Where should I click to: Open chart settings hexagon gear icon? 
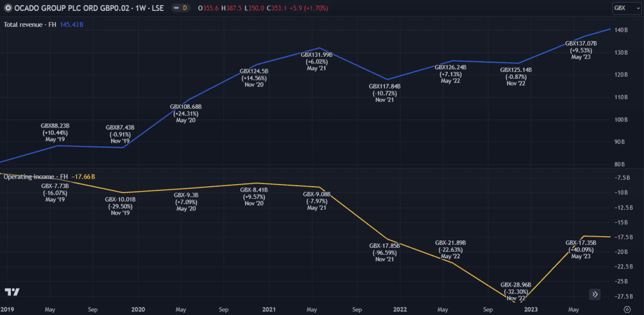(626, 310)
